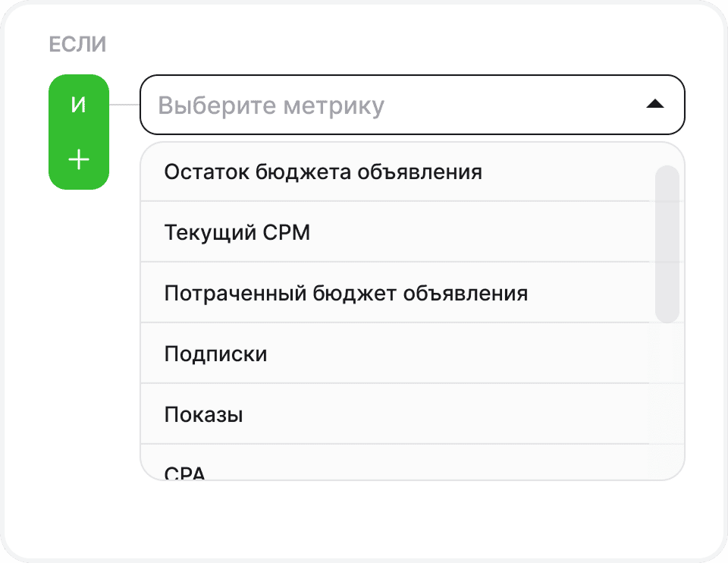Click the metric list scrollbar thumb

point(667,243)
